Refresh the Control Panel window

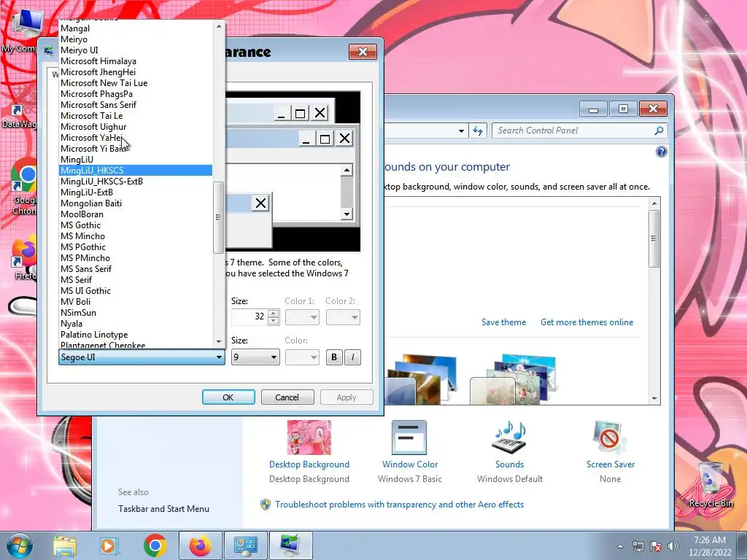click(478, 131)
